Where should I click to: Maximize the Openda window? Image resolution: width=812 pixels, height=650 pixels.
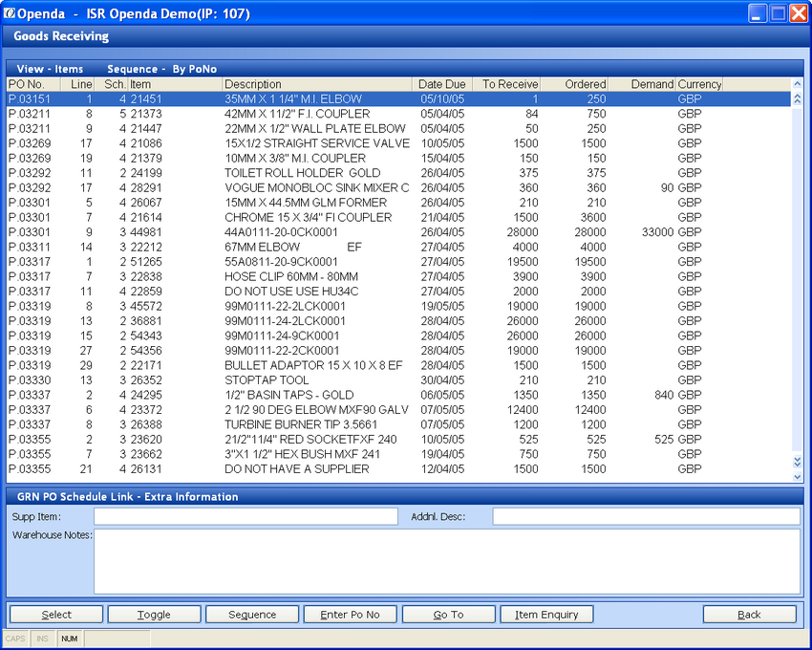coord(778,13)
